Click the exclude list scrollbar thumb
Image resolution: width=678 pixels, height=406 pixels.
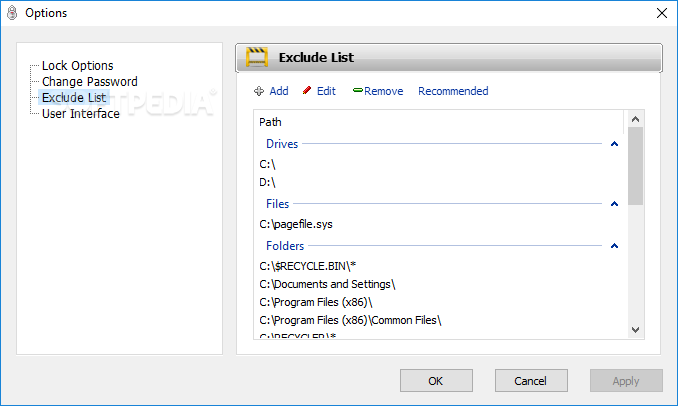(635, 166)
